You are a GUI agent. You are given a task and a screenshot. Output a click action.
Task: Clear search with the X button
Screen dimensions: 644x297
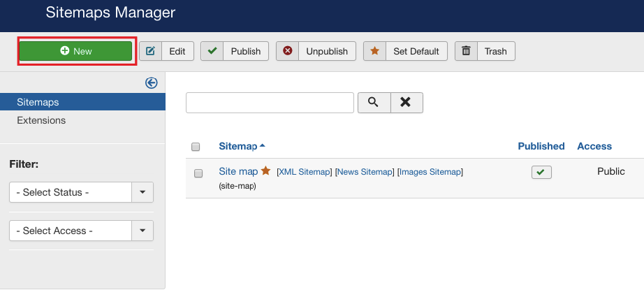tap(406, 102)
